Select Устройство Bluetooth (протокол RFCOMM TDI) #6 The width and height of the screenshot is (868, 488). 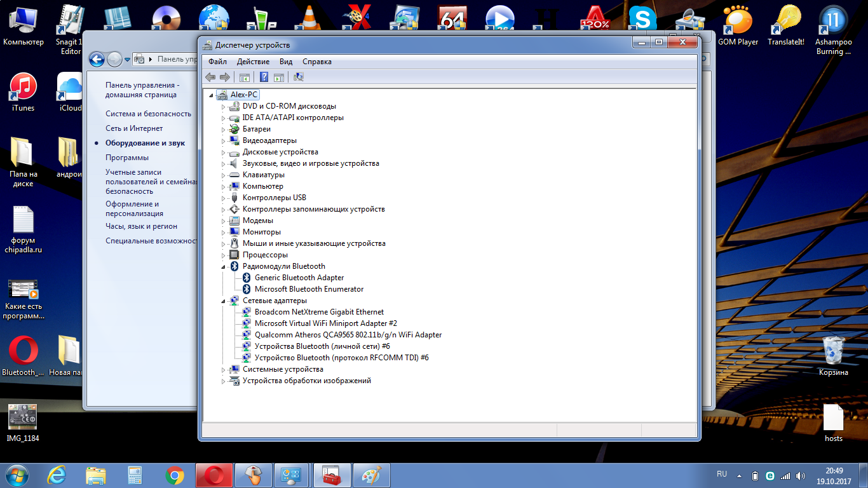point(342,358)
